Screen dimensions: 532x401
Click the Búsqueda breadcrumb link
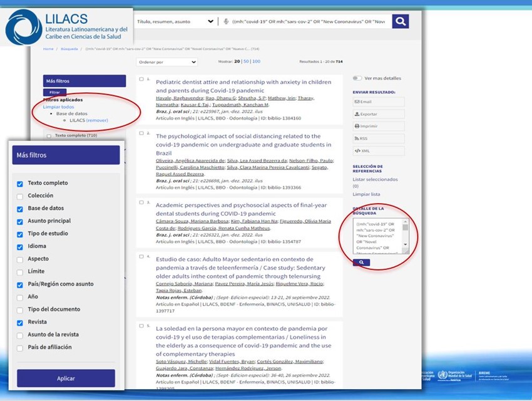pyautogui.click(x=69, y=49)
